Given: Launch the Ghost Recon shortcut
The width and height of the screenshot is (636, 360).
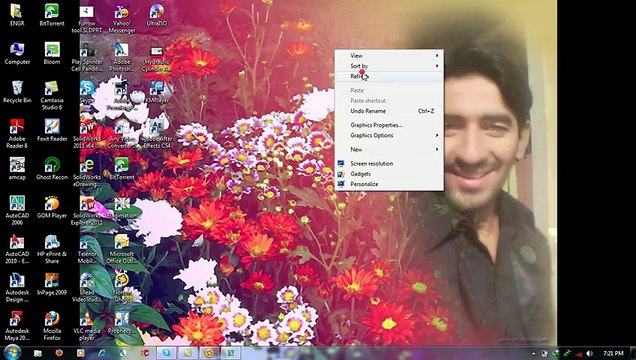Looking at the screenshot, I should pyautogui.click(x=52, y=169).
